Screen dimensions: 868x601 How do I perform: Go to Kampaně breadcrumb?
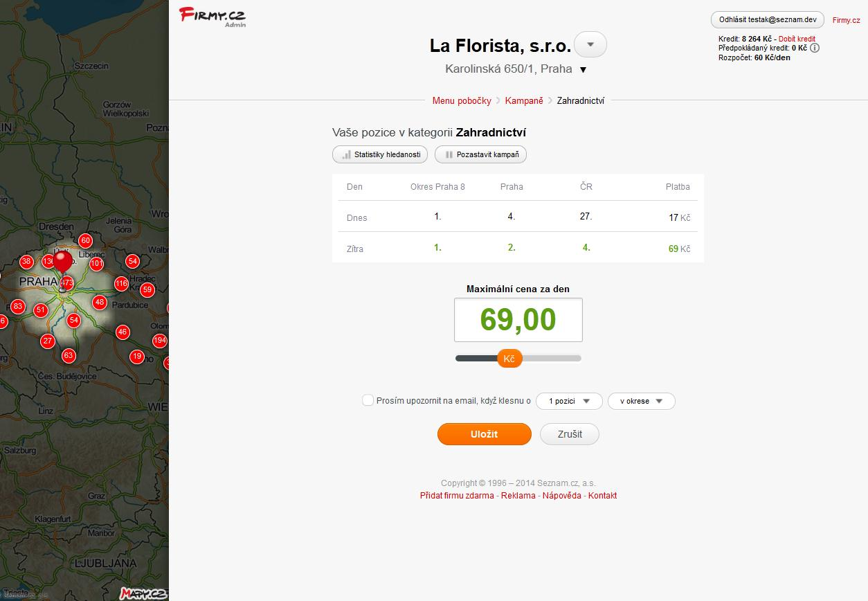pos(524,100)
